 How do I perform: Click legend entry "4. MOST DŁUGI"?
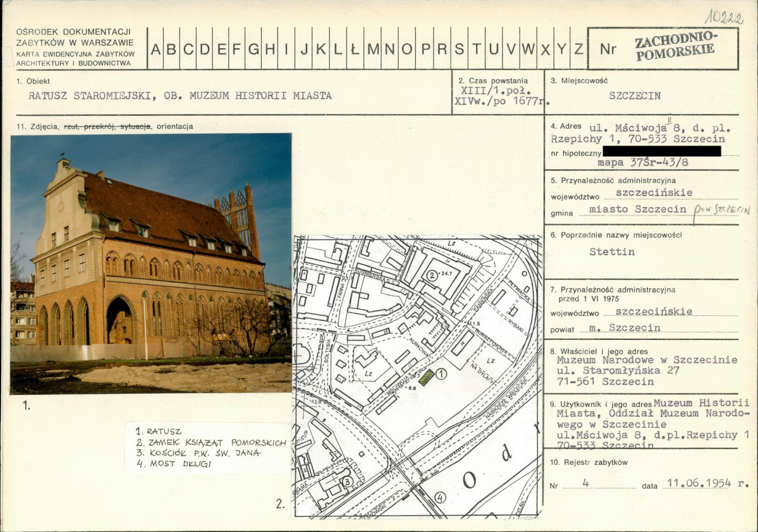coord(174,464)
